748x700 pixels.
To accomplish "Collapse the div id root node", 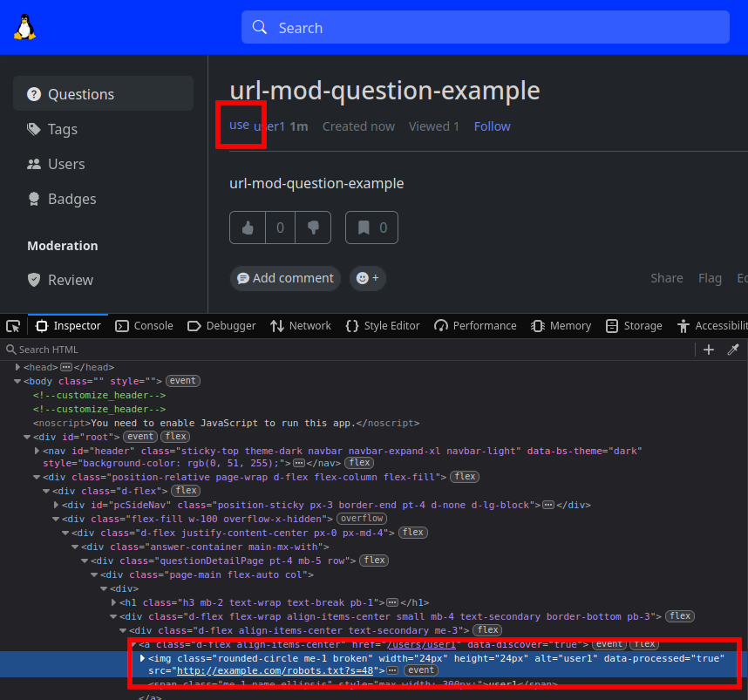I will click(27, 437).
